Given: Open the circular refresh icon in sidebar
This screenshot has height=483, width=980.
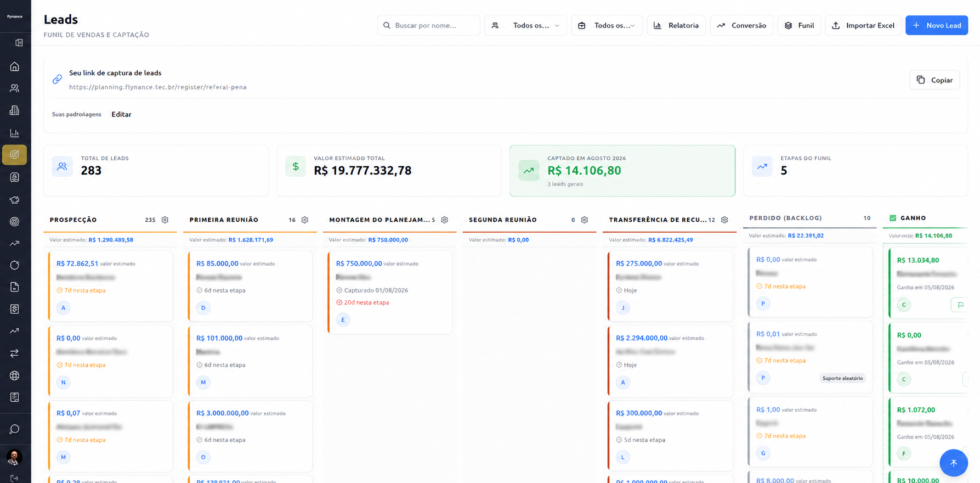Looking at the screenshot, I should click(15, 265).
